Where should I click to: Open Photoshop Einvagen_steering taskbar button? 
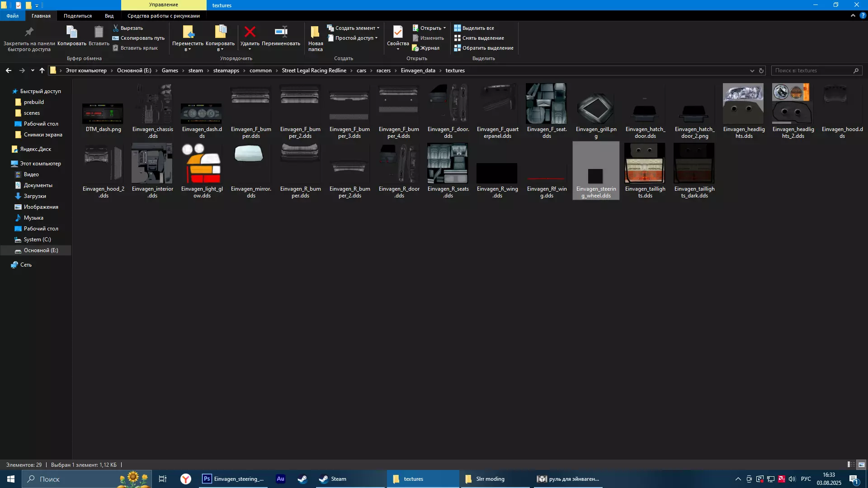[233, 479]
